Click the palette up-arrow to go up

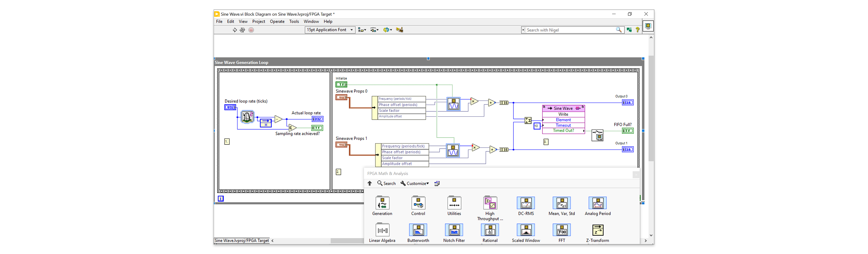(370, 183)
